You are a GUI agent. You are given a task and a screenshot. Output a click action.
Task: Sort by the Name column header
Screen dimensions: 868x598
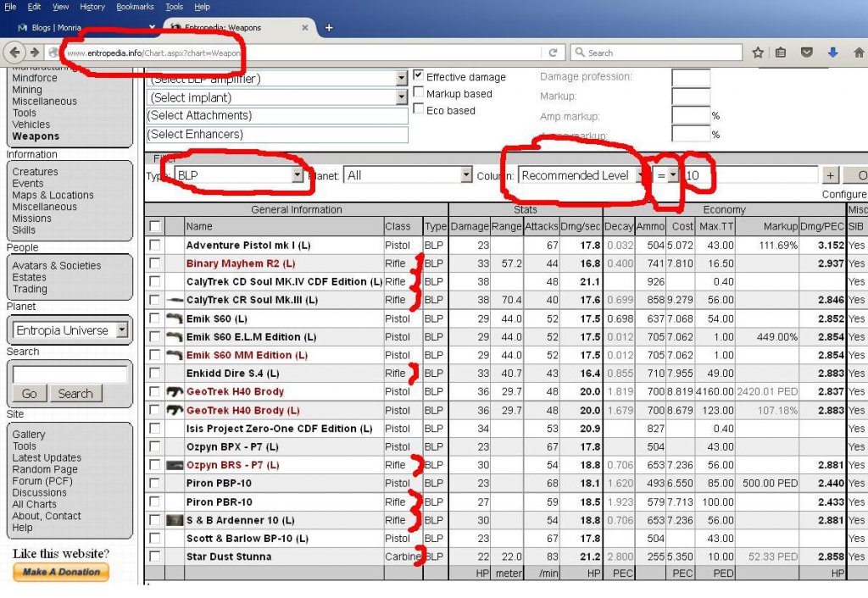pos(285,226)
